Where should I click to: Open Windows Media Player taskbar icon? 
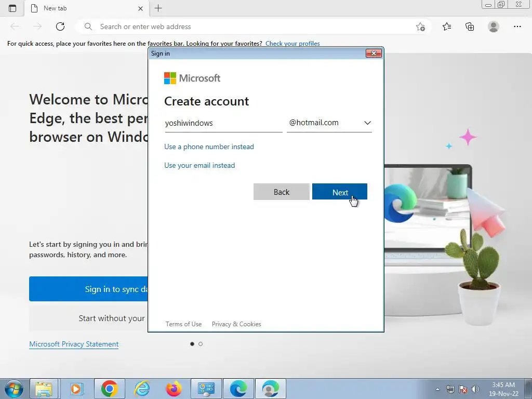76,389
